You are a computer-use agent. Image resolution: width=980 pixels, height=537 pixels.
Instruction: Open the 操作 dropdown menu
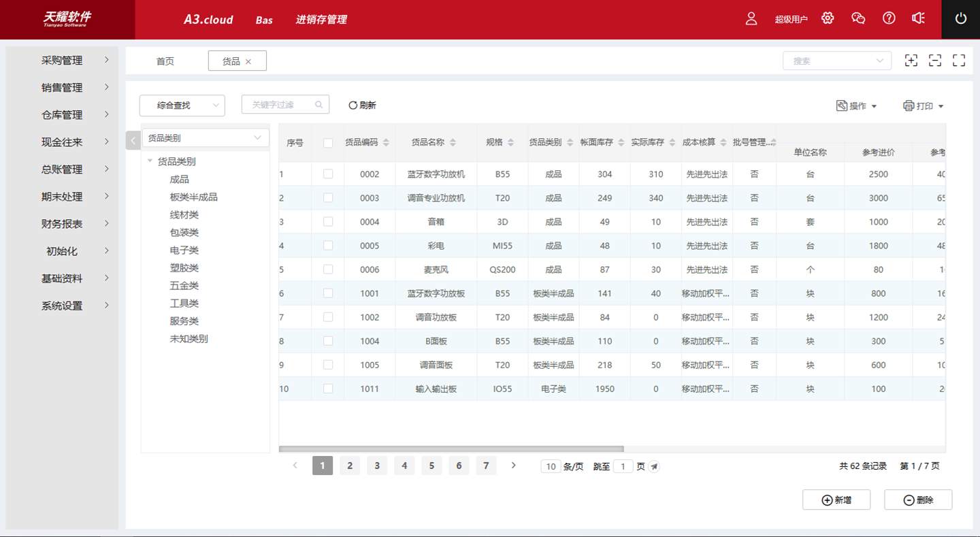[x=857, y=105]
